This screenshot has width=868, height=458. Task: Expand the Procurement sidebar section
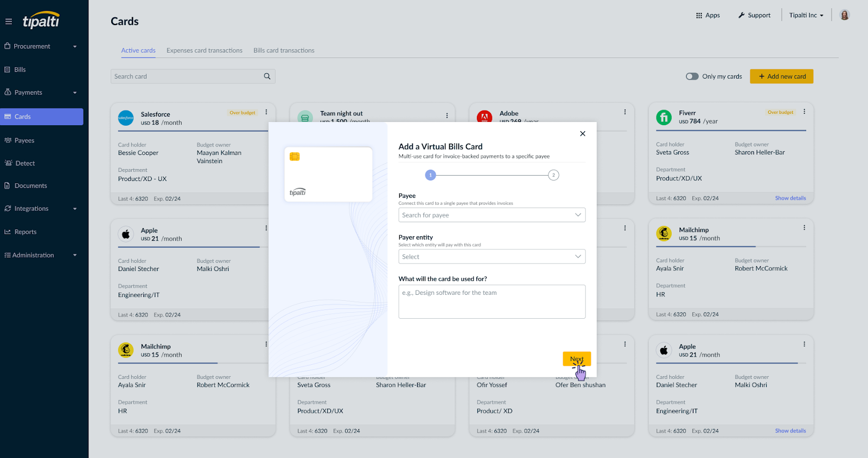point(42,47)
